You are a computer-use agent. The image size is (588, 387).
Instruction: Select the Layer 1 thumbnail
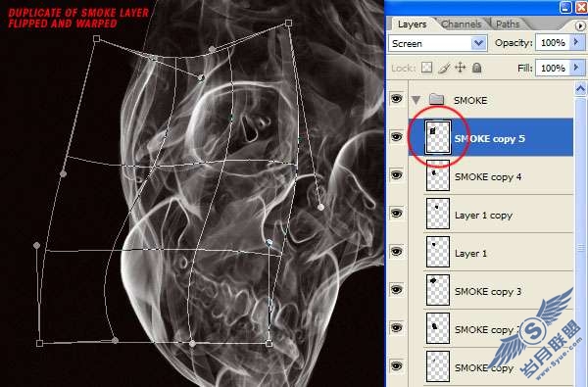click(438, 252)
